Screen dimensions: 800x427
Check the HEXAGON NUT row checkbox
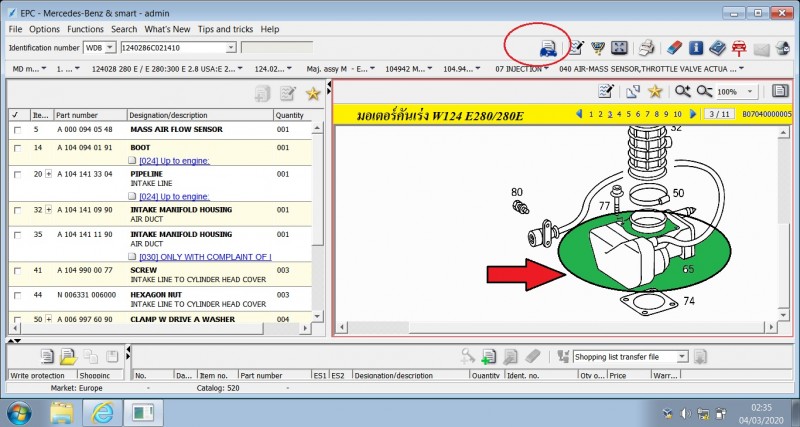[x=17, y=295]
